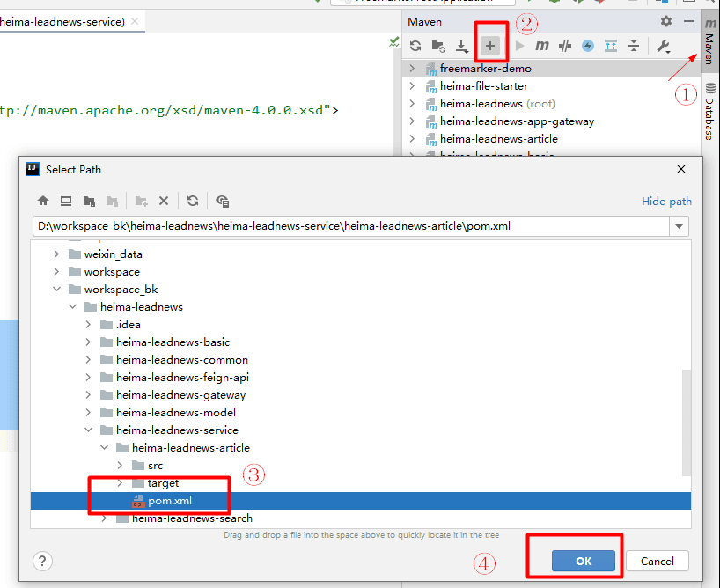720x588 pixels.
Task: Open Execute Maven Goal dialog
Action: 542,46
